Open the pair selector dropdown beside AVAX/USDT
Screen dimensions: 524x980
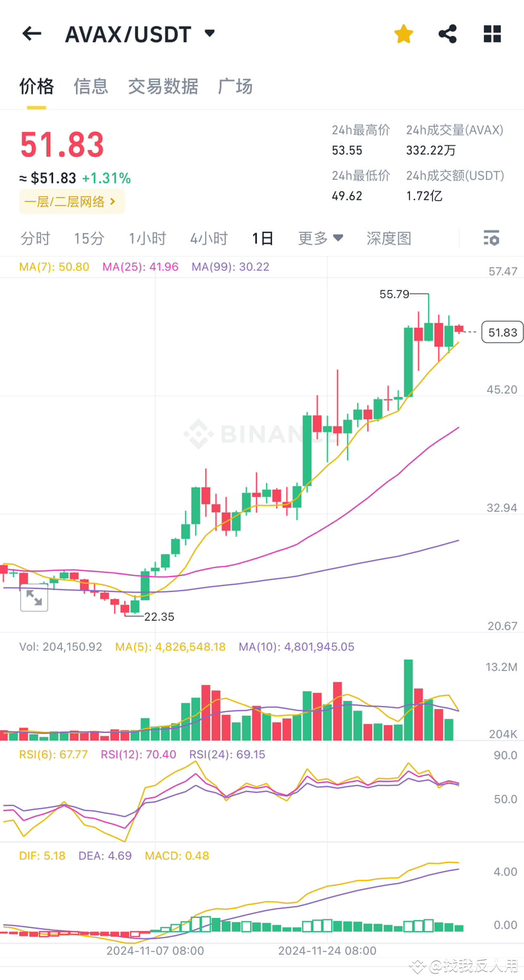[x=209, y=34]
